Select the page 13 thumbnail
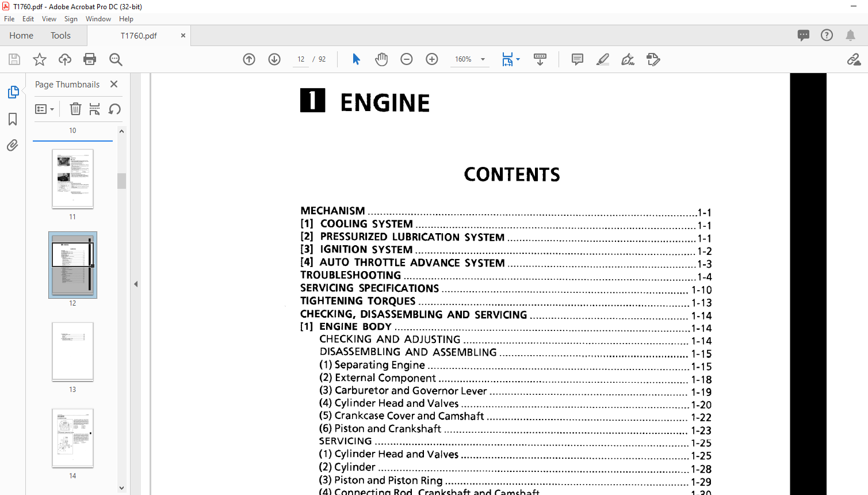 (72, 352)
